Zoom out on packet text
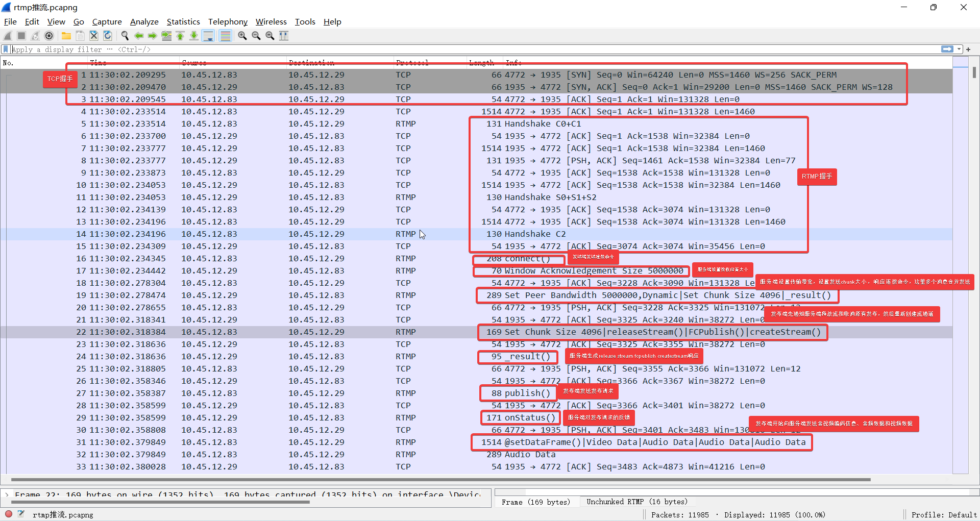Screen dimensions: 980x521 point(256,36)
